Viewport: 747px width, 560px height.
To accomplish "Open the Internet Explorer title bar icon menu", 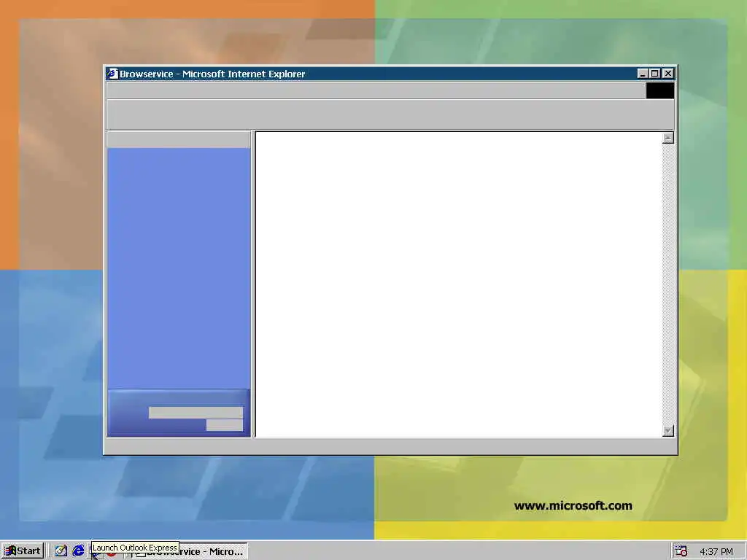I will coord(112,74).
